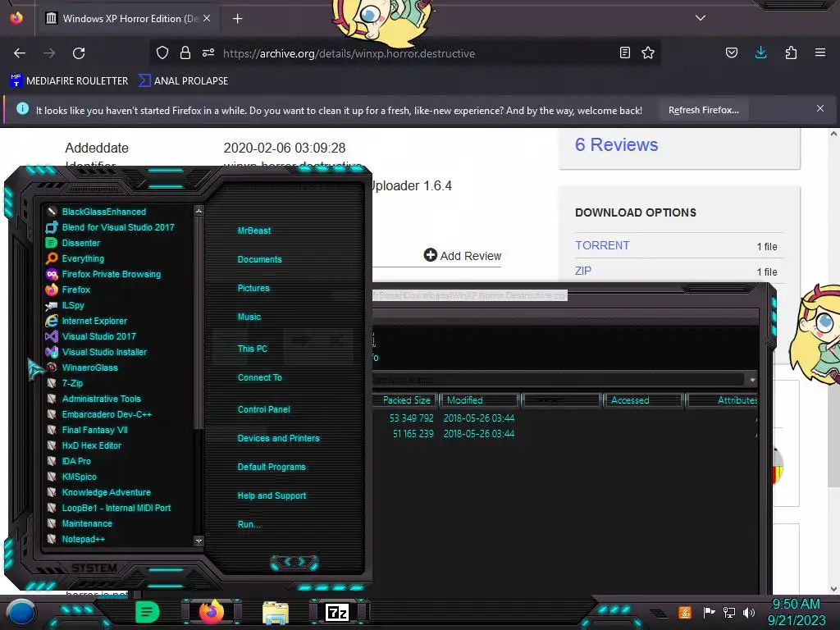This screenshot has height=630, width=840.
Task: Launch Internet Explorer from the Start menu
Action: coord(86,321)
